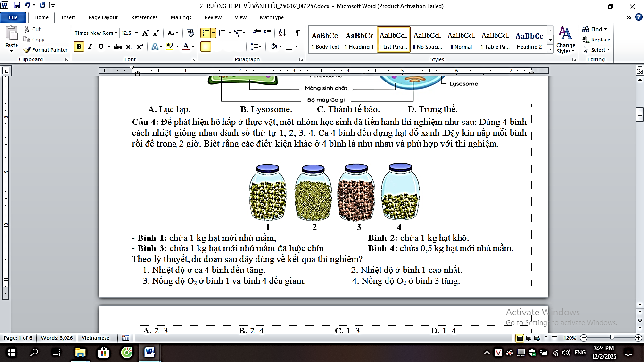This screenshot has width=644, height=362.
Task: Click the Grow Font icon
Action: [x=146, y=33]
